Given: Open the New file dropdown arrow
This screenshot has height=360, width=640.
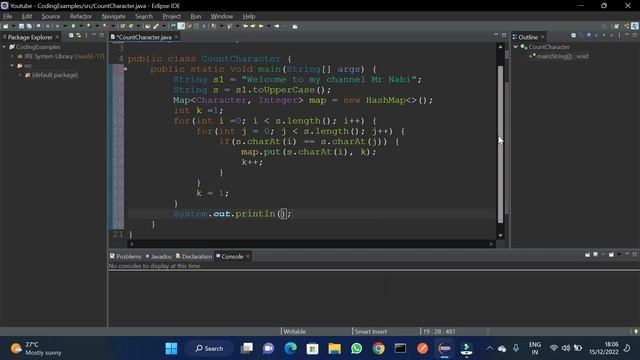Looking at the screenshot, I should point(13,26).
